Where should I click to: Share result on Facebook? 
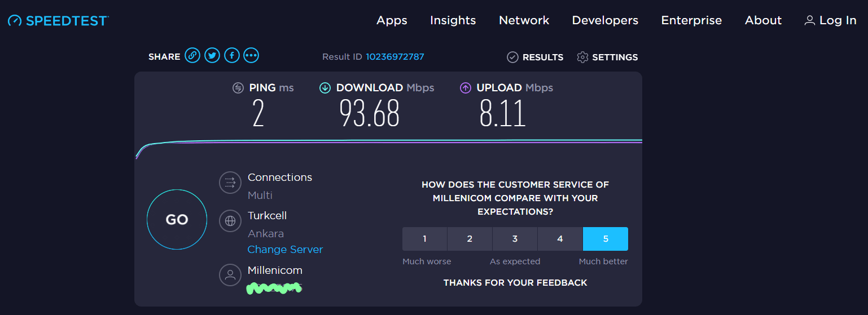(x=232, y=55)
